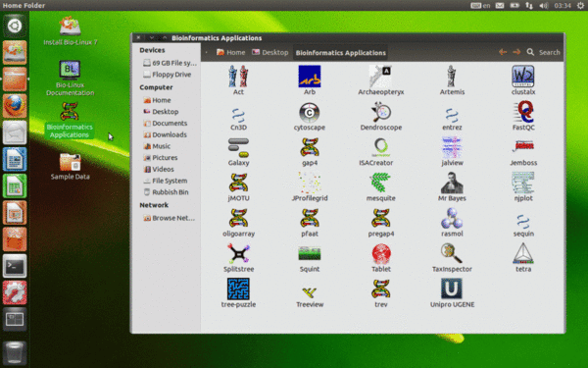Go to Desktop in the path bar
The width and height of the screenshot is (588, 368).
tap(270, 52)
